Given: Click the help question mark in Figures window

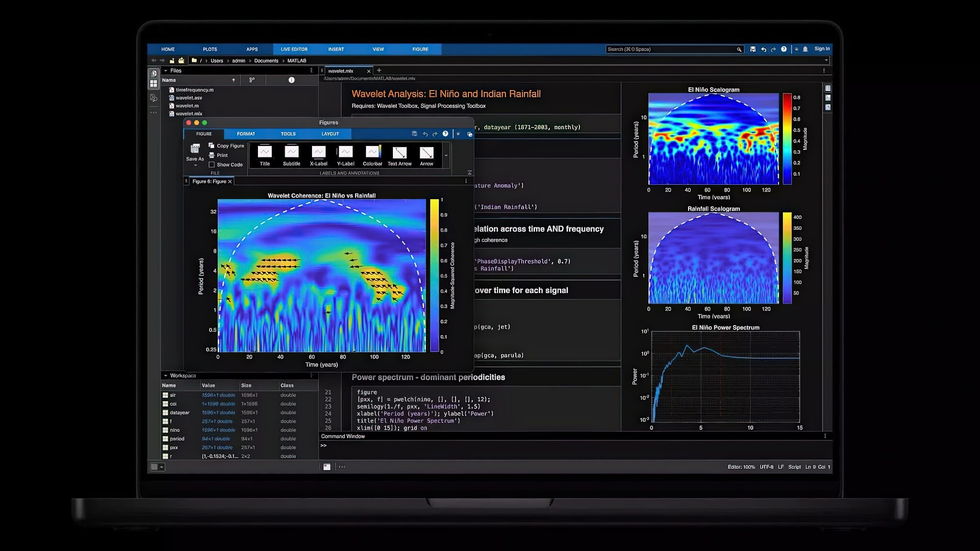Looking at the screenshot, I should [445, 134].
